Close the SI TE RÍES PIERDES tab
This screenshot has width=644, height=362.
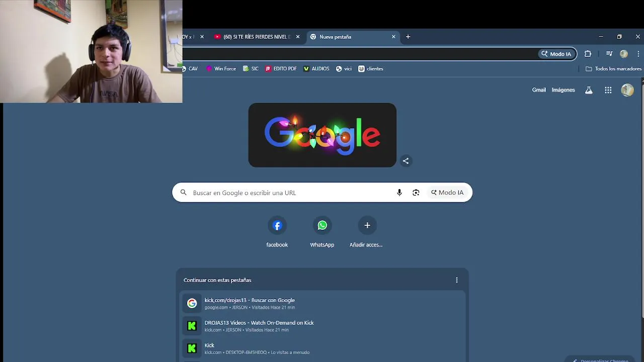click(298, 37)
